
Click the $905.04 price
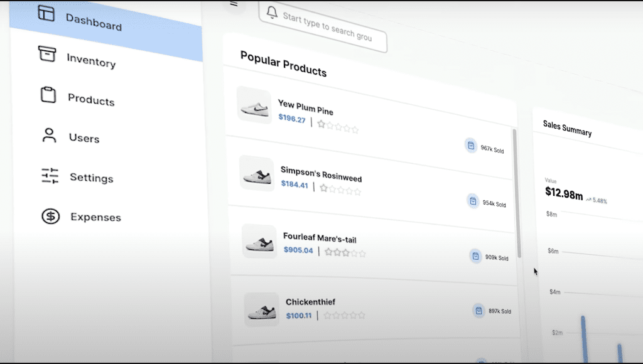pos(298,250)
